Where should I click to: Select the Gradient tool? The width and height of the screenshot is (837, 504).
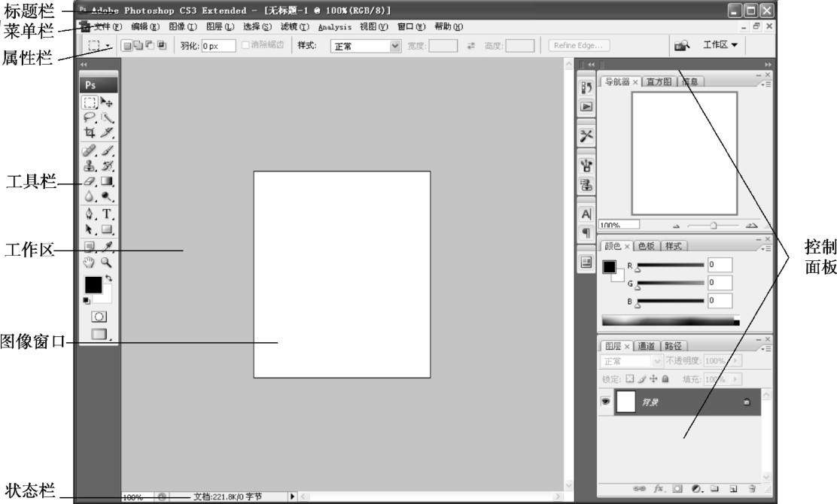(107, 181)
